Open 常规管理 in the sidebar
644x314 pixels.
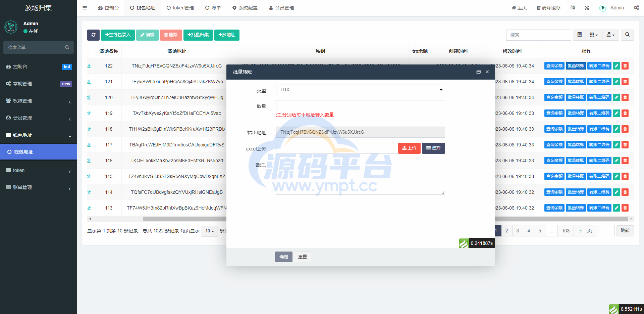pyautogui.click(x=39, y=84)
